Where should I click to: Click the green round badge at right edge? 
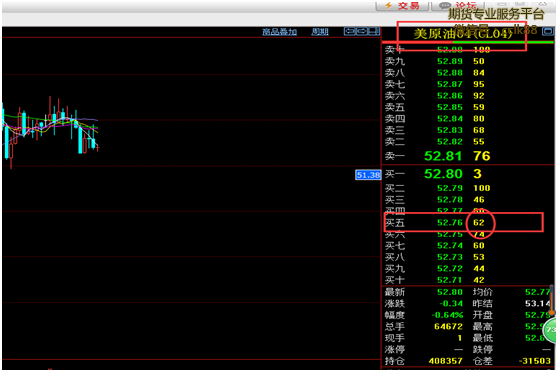551,330
